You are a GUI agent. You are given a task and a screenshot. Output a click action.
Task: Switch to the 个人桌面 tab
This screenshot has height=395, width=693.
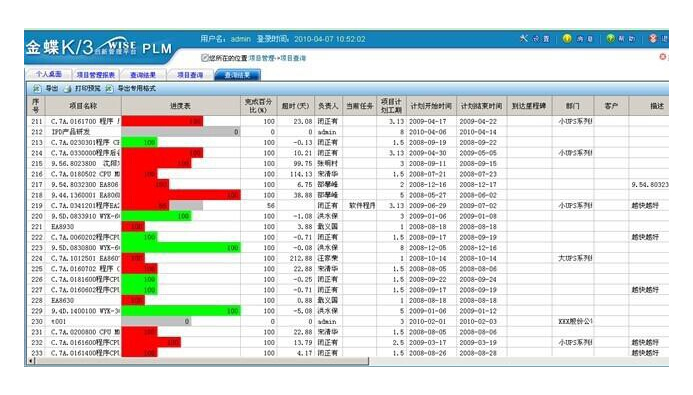(49, 74)
